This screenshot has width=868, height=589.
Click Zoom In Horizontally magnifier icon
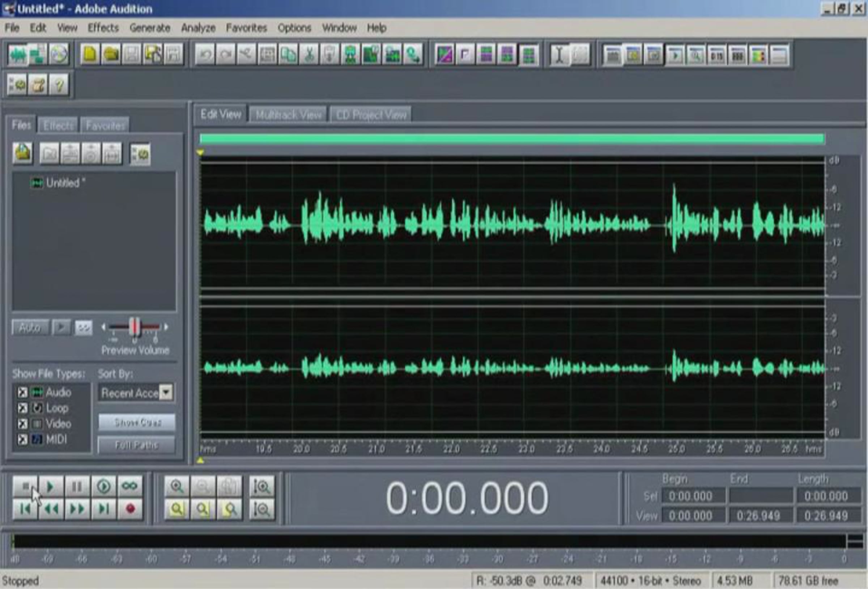tap(176, 486)
